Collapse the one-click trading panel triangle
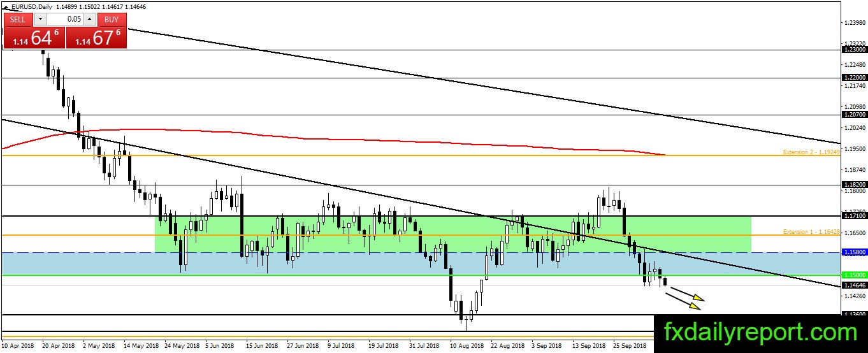 7,8
